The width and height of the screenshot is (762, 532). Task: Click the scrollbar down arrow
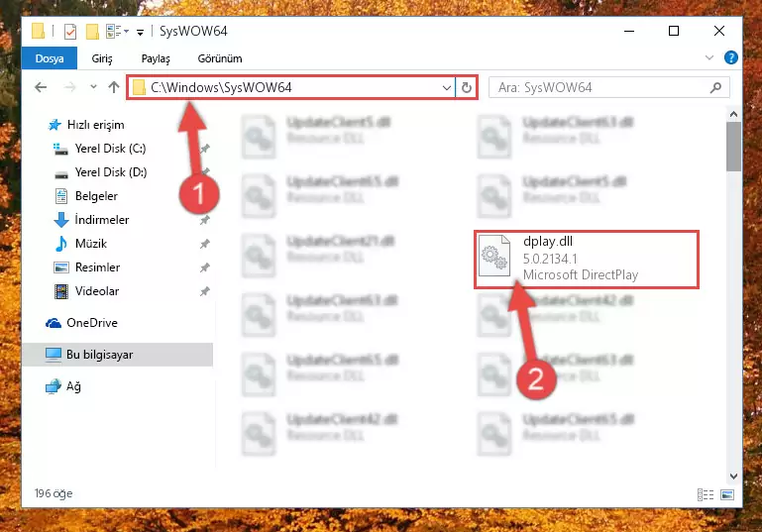pyautogui.click(x=733, y=477)
